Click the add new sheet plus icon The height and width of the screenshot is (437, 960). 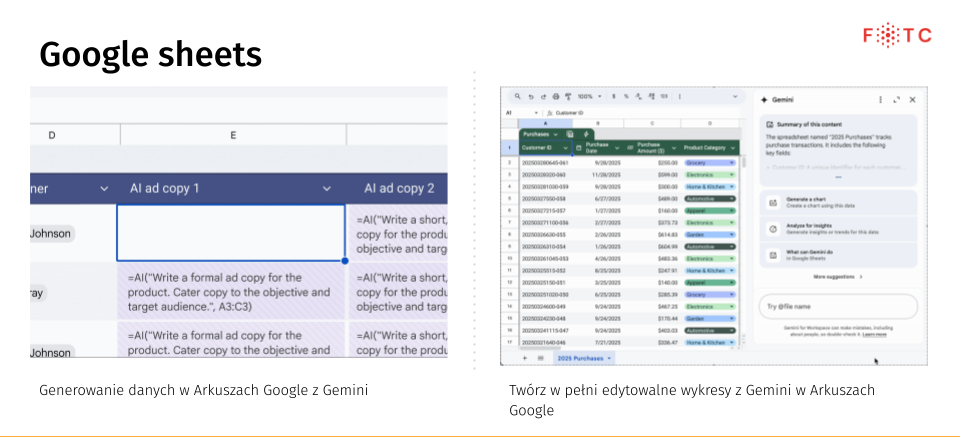[x=524, y=358]
